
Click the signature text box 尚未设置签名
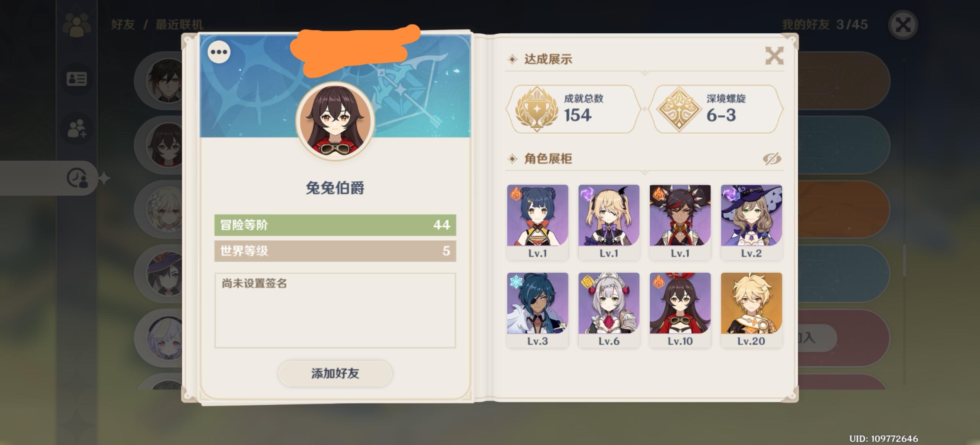pos(335,310)
